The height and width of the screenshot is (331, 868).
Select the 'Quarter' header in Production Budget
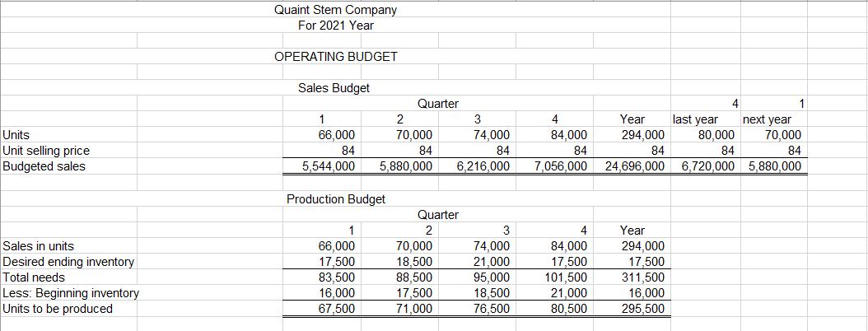point(438,215)
